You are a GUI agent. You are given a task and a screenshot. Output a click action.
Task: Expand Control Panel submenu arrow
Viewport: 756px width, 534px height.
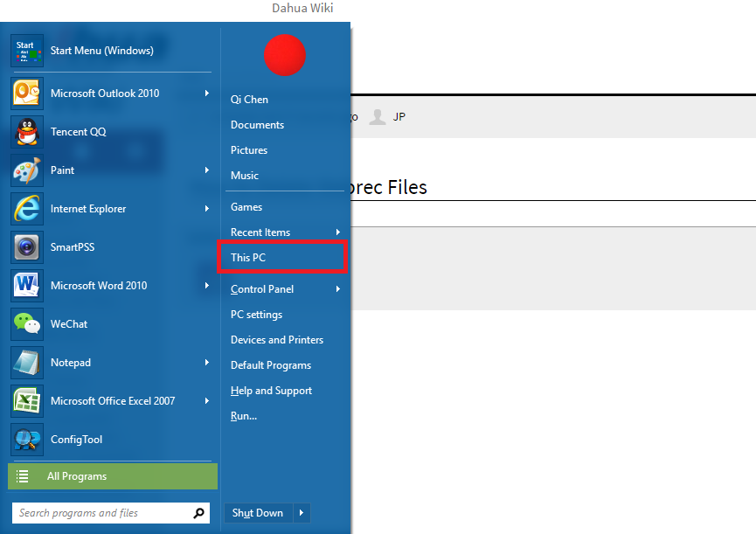pos(338,289)
